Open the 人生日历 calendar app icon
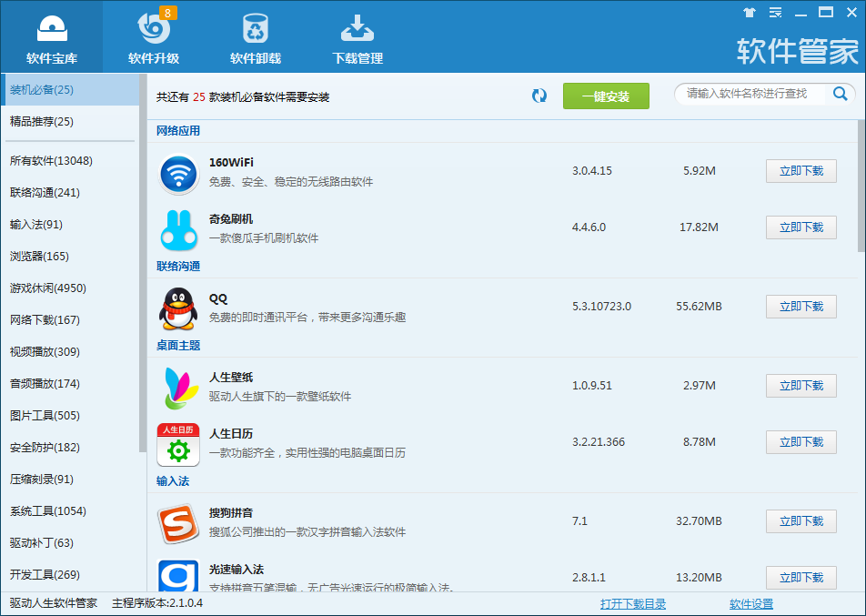This screenshot has width=866, height=616. pyautogui.click(x=178, y=442)
